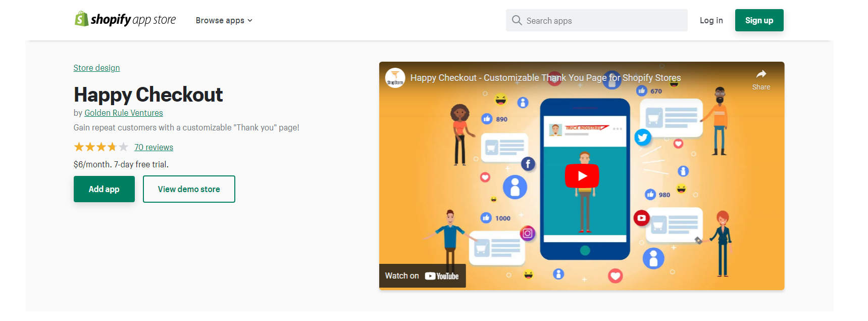Open the Golden Rule Ventures developer link
The height and width of the screenshot is (321, 868).
tap(123, 113)
